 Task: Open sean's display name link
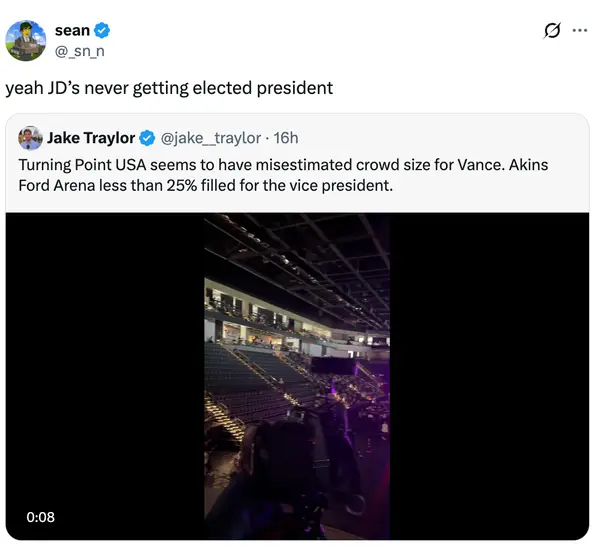coord(72,31)
